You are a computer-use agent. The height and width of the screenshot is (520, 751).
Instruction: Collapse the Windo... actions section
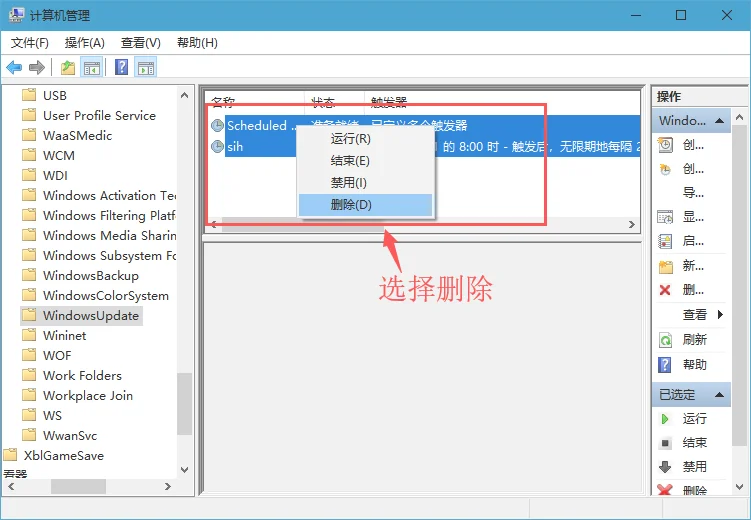click(719, 121)
